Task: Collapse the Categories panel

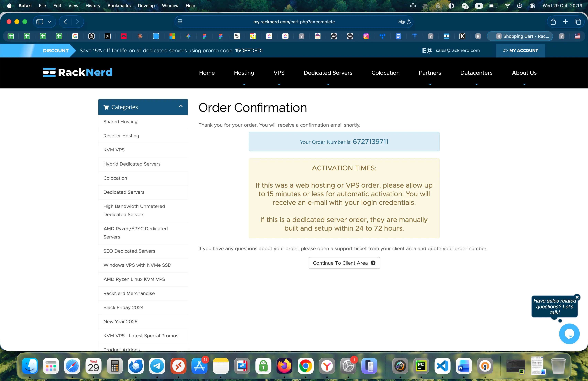Action: coord(181,106)
